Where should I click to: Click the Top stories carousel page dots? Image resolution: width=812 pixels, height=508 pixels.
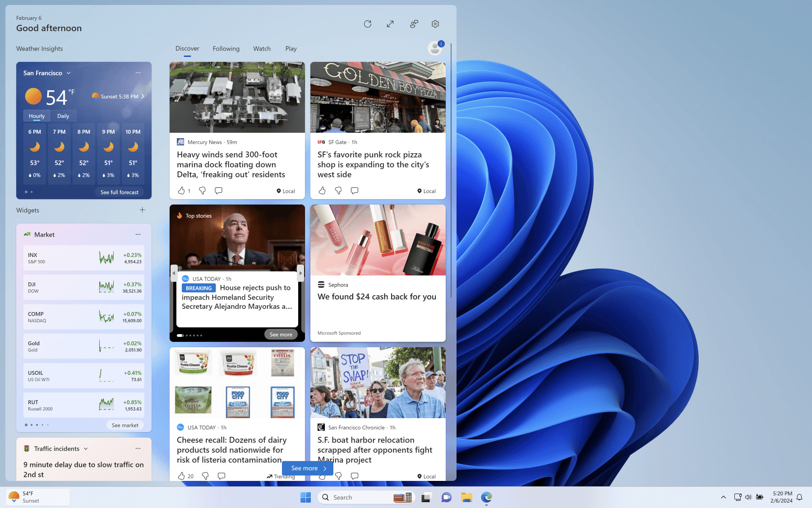click(x=189, y=336)
